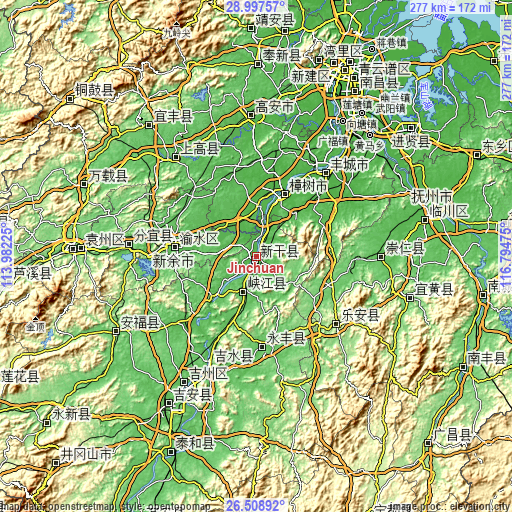Viewport: 512px width, 512px height.
Task: Click the square marker beside 铜鼓县
Action: click(70, 99)
